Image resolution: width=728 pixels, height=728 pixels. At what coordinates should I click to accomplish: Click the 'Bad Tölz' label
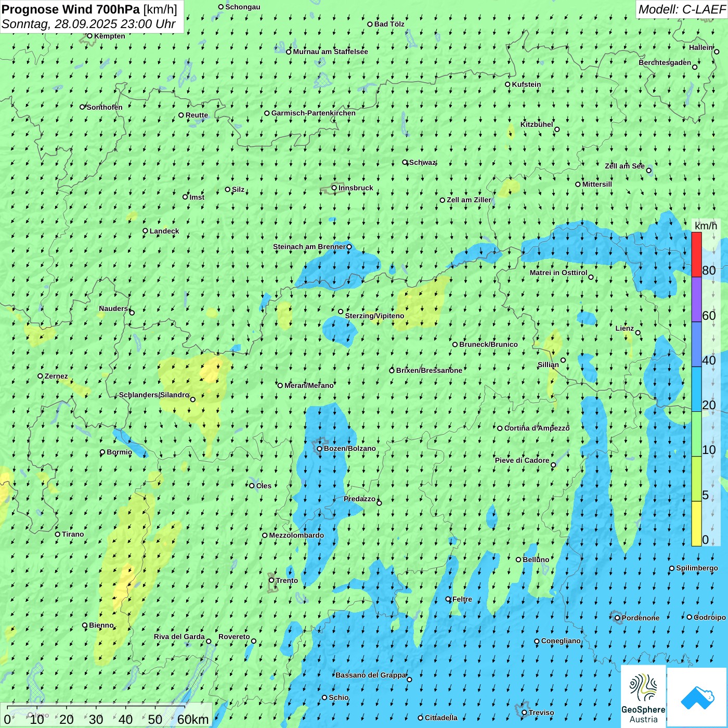click(x=389, y=24)
